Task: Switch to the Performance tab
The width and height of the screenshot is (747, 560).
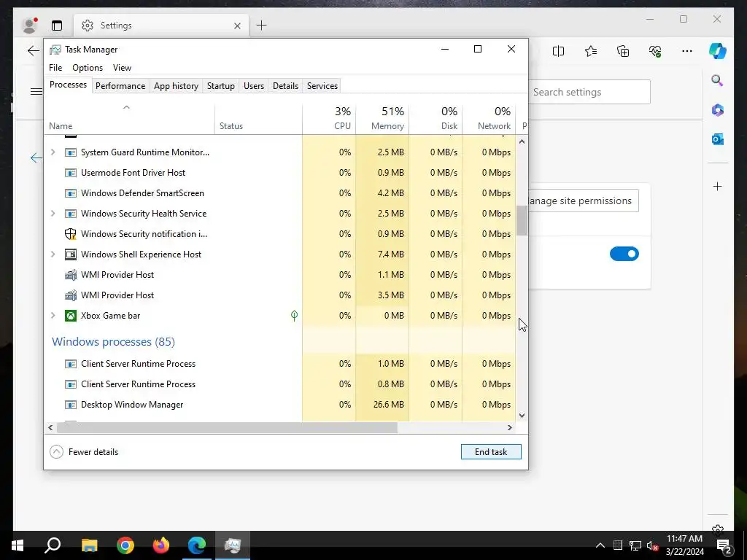Action: (x=120, y=86)
